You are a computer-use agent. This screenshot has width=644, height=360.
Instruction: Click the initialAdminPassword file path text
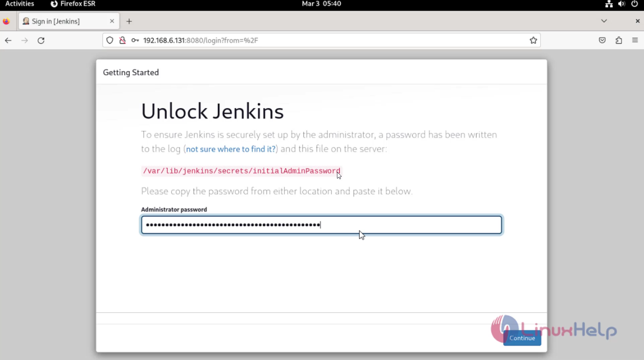242,171
